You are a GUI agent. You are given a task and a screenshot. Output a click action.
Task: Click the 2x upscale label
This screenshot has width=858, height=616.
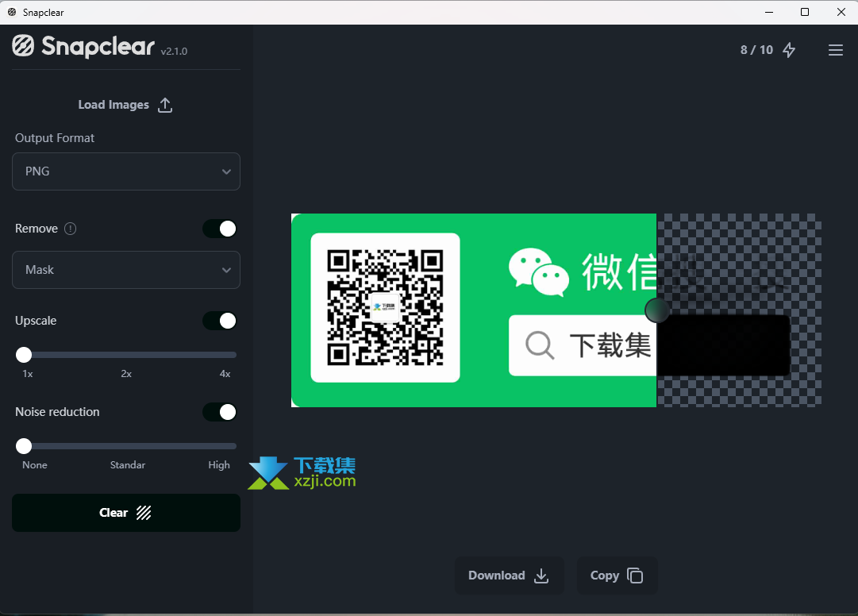tap(126, 374)
